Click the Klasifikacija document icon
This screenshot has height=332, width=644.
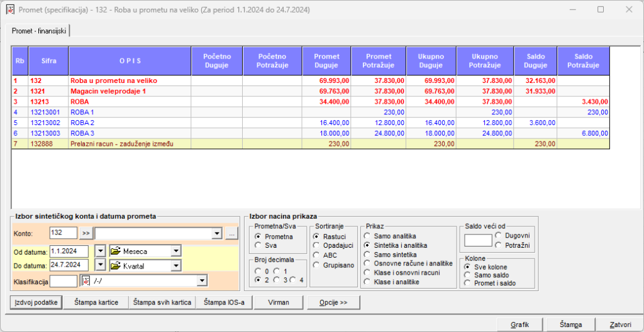(x=87, y=281)
